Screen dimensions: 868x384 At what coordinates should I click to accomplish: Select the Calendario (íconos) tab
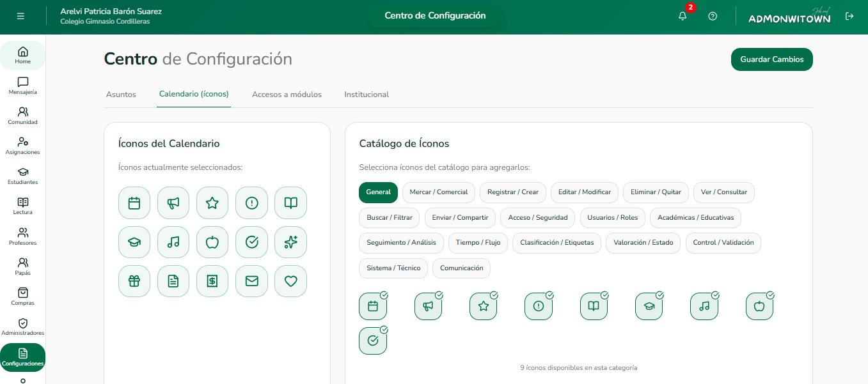(194, 95)
